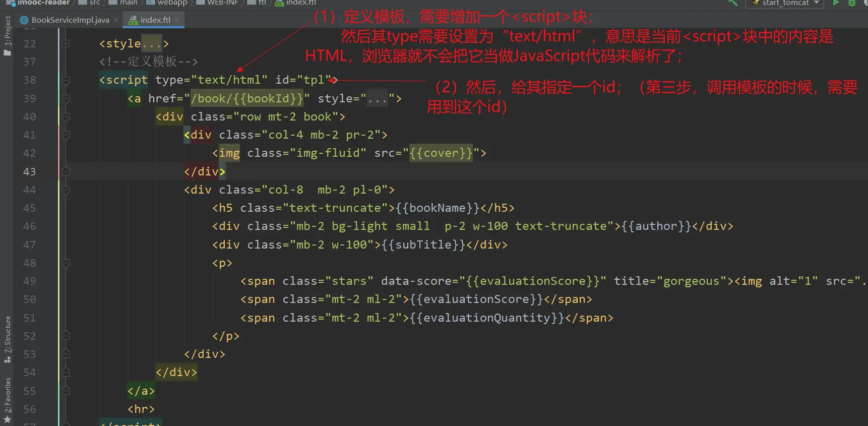The height and width of the screenshot is (426, 868).
Task: Collapse the row div fold at line 40
Action: pos(66,117)
